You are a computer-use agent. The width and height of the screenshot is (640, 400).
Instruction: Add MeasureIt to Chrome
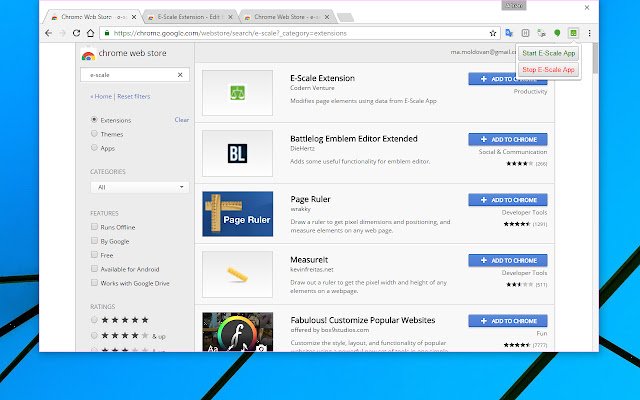click(x=508, y=260)
